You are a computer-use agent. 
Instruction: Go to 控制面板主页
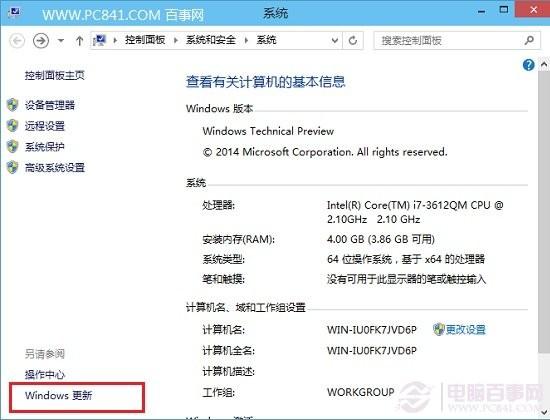(x=55, y=75)
